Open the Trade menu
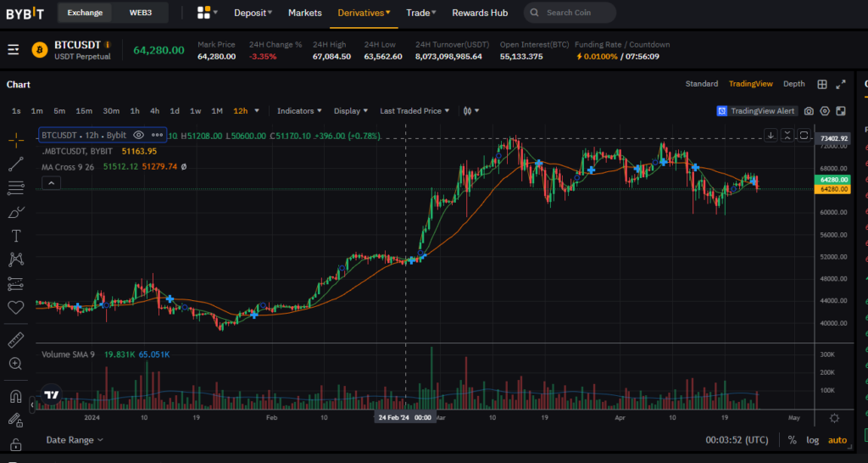Viewport: 868px width, 463px height. pos(421,13)
